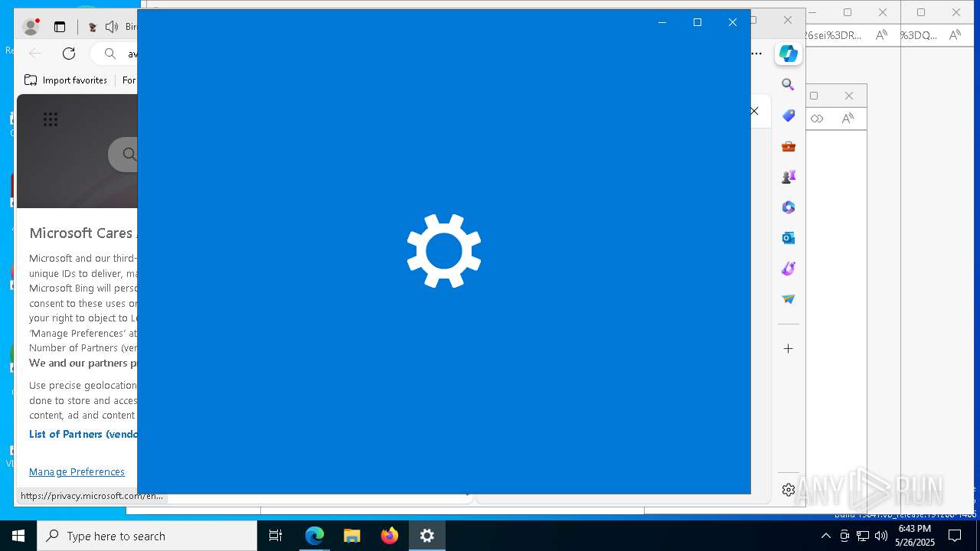Image resolution: width=980 pixels, height=551 pixels.
Task: Open List of Partners link
Action: [x=83, y=434]
